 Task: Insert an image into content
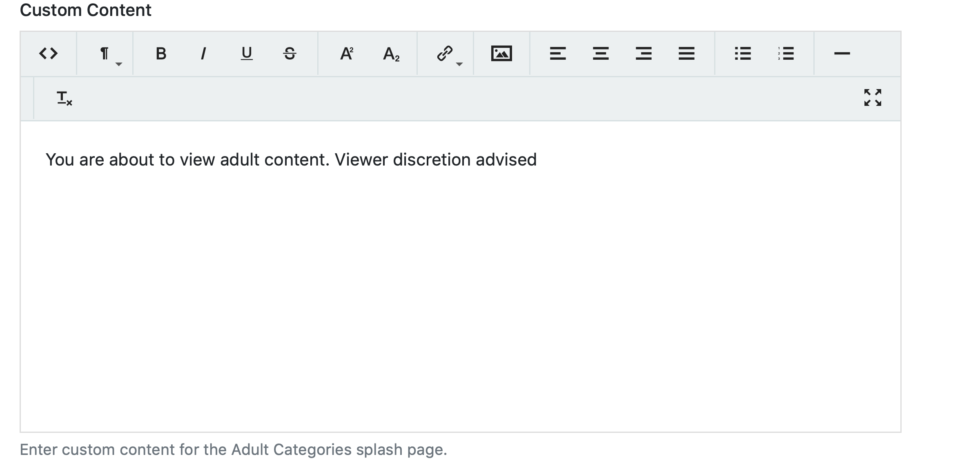point(501,54)
